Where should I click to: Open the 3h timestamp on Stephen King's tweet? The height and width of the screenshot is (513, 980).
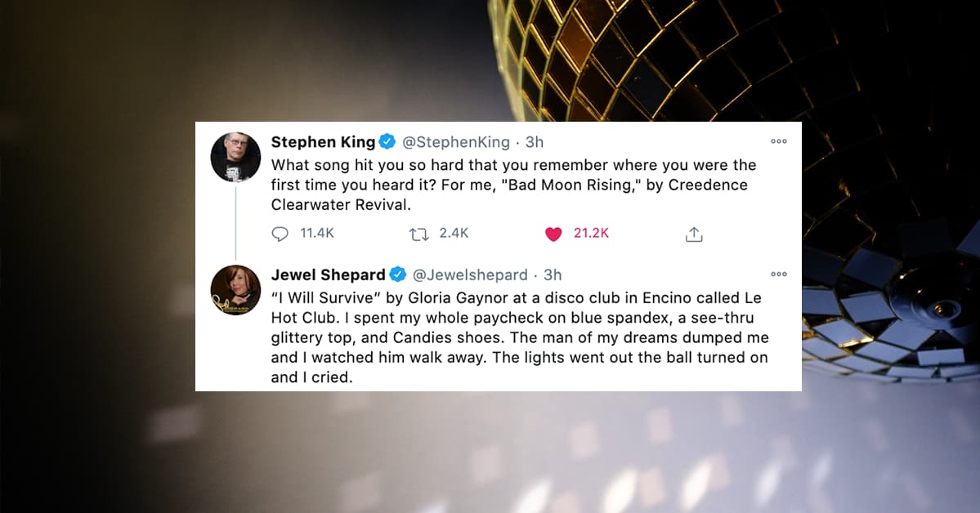[535, 142]
